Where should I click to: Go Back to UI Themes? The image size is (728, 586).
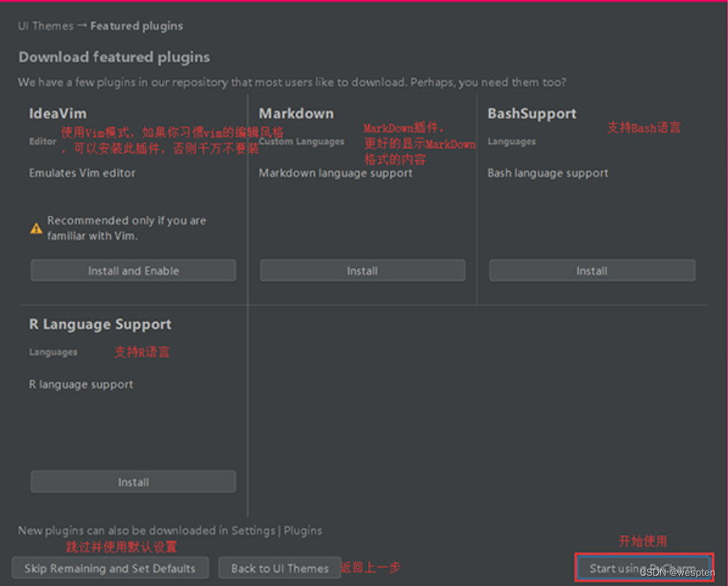[x=280, y=568]
